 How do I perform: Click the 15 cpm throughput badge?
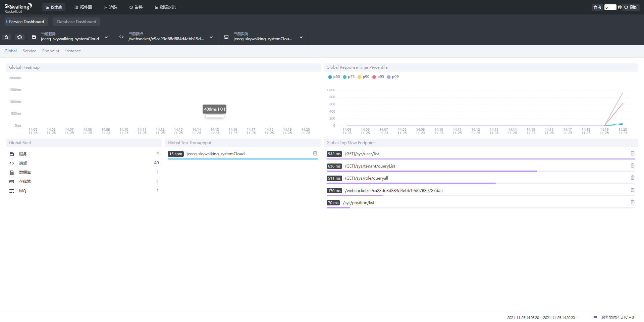click(x=176, y=154)
